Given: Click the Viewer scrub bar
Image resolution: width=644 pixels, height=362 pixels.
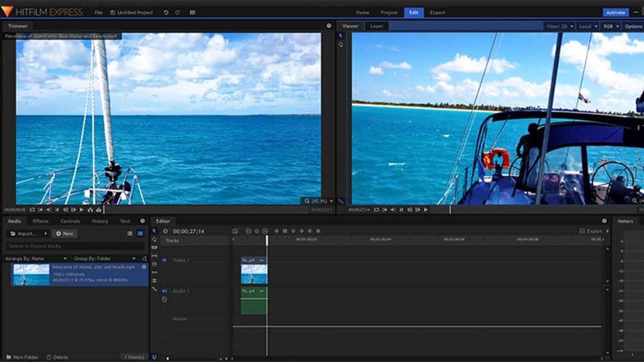Looking at the screenshot, I should pos(534,210).
